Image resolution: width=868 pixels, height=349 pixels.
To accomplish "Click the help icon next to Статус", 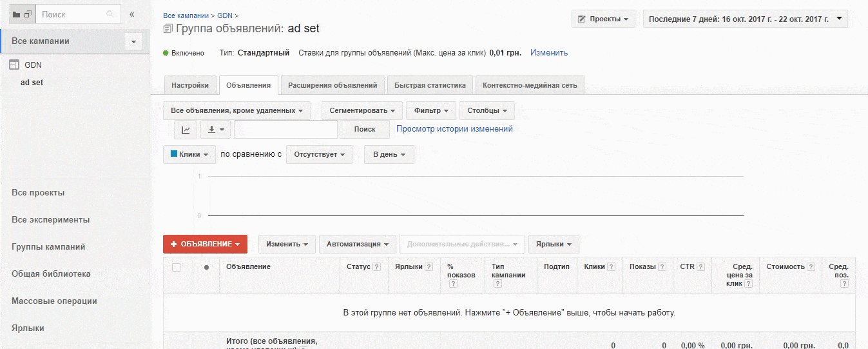I will 376,267.
